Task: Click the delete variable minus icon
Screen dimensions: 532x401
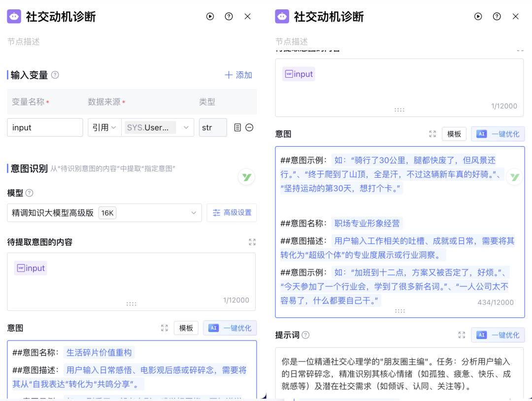Action: (249, 127)
